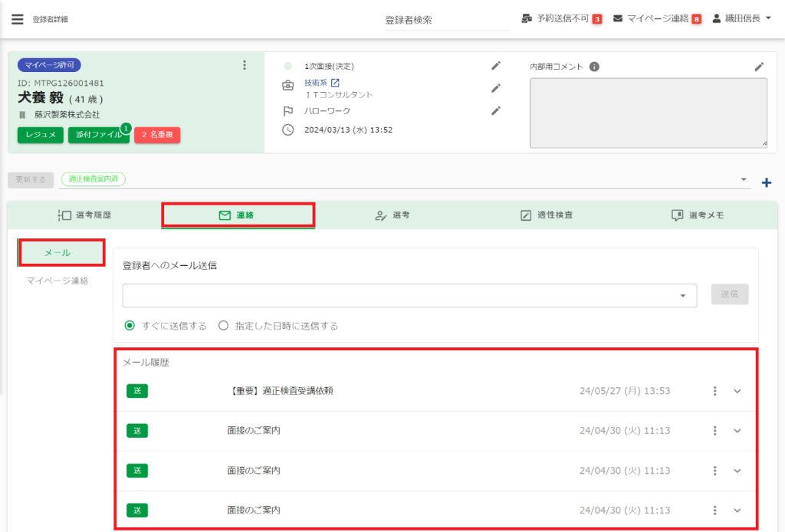The width and height of the screenshot is (785, 532).
Task: Expand the 【重要】適正検査受講依頼 mail row chevron
Action: 737,391
